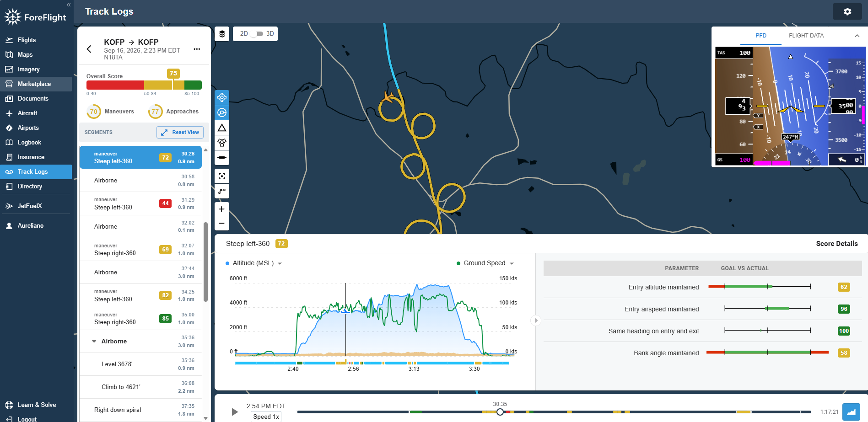868x422 pixels.
Task: Click the route path tool icon
Action: (x=222, y=191)
